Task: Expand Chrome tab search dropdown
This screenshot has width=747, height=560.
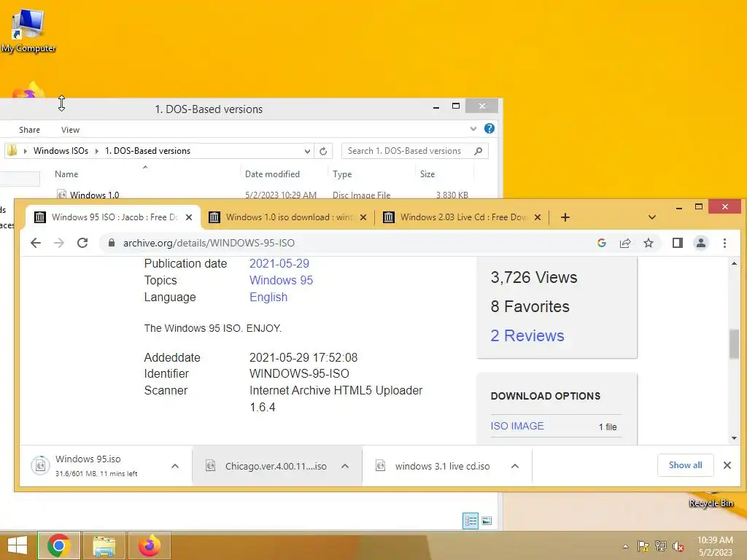Action: pos(652,217)
